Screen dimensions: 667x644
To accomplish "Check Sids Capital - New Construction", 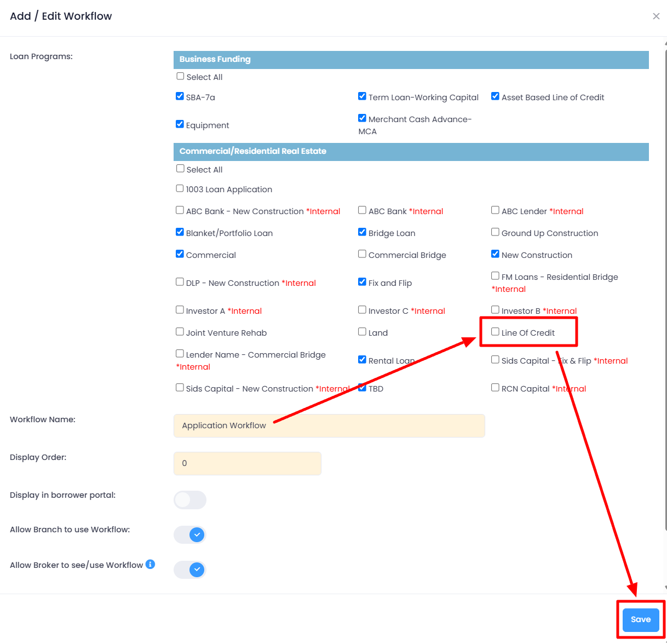I will (180, 387).
